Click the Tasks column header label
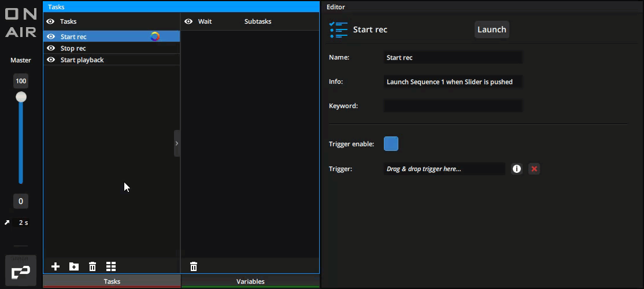The image size is (644, 289). coord(68,21)
